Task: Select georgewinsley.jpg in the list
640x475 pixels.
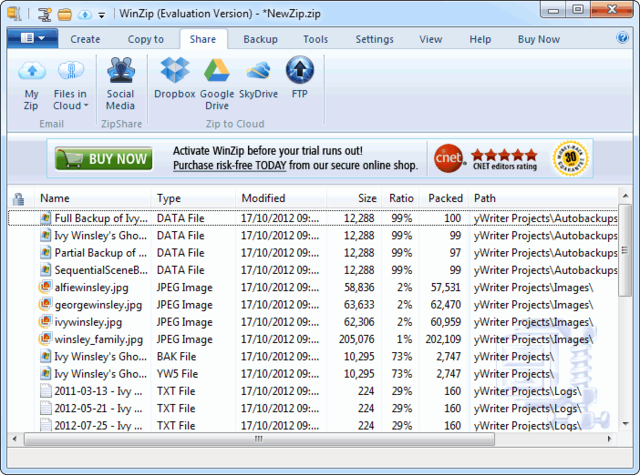Action: pos(313,305)
